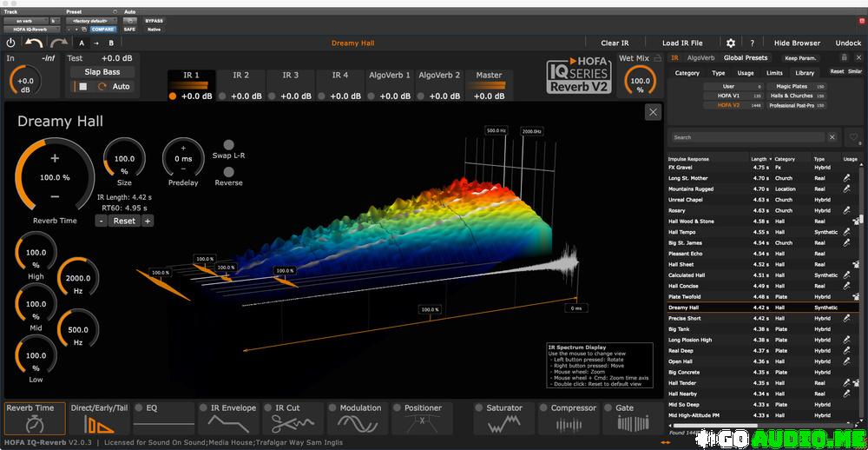868x450 pixels.
Task: Select the Category filter tab
Action: click(687, 73)
